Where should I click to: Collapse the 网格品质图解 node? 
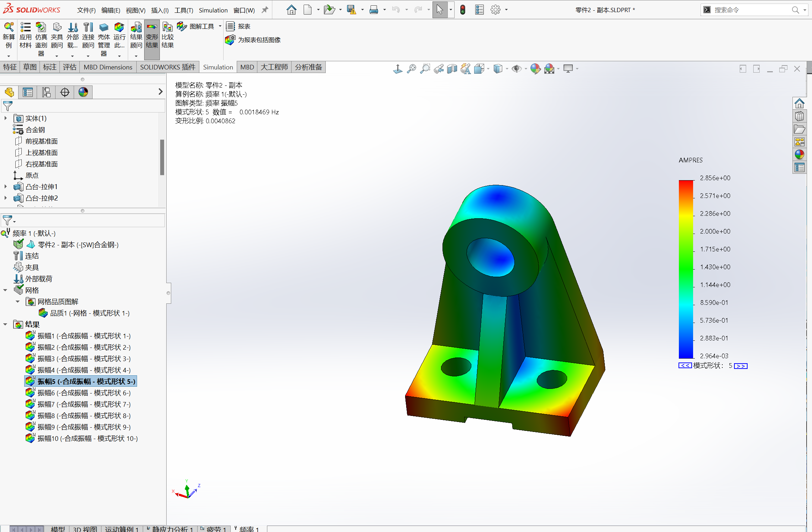click(x=18, y=302)
